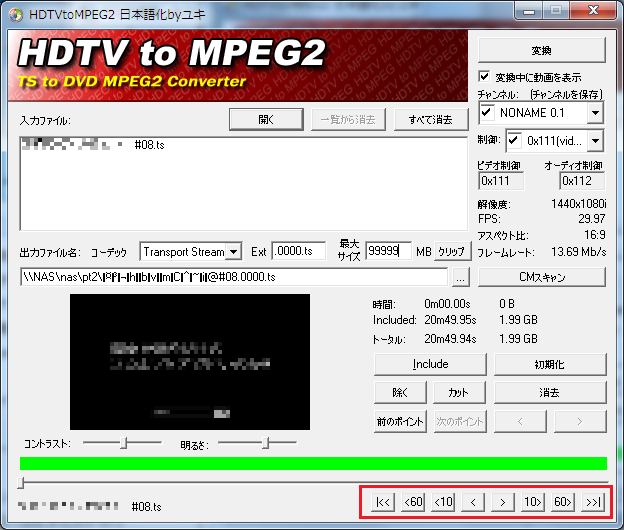Skip forward 60 with 60> button
The width and height of the screenshot is (624, 530).
tap(563, 501)
